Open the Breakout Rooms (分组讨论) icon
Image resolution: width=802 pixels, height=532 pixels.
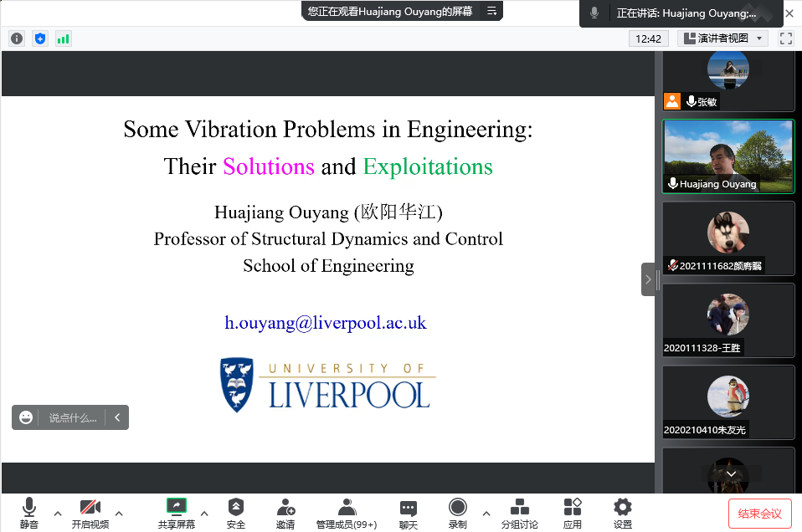pos(519,512)
